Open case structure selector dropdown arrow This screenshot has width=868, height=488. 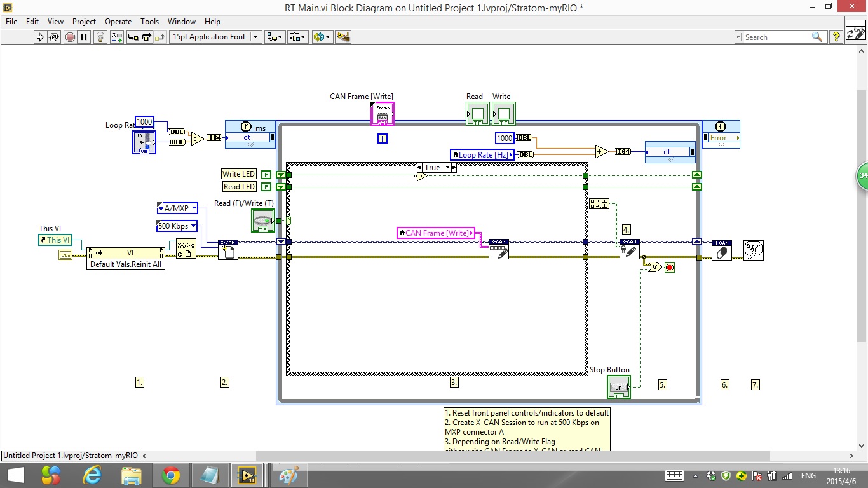point(448,168)
